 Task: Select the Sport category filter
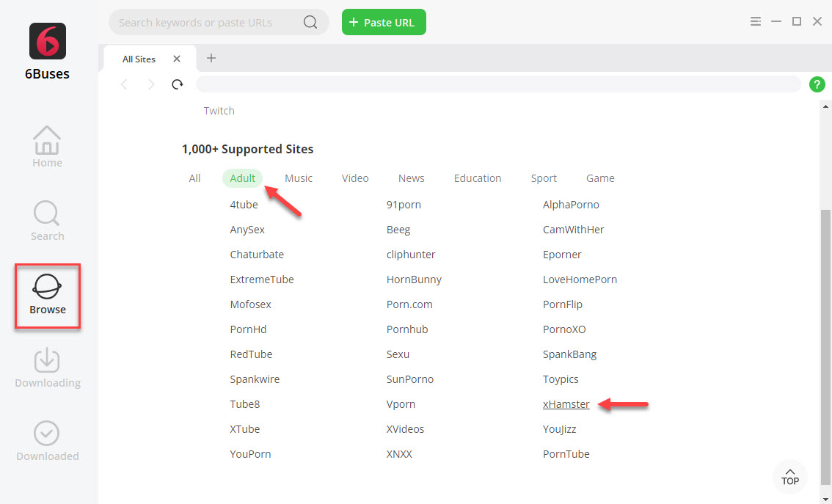tap(544, 178)
